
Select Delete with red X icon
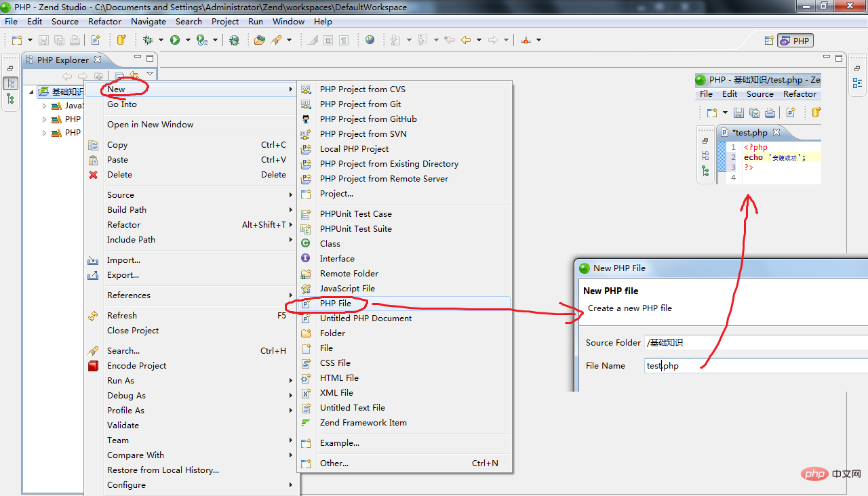click(191, 174)
